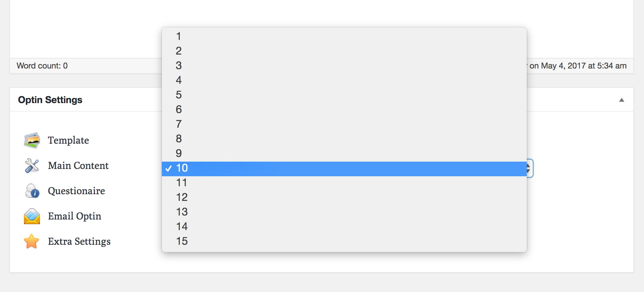Open the Template tab
Image resolution: width=644 pixels, height=292 pixels.
tap(68, 140)
